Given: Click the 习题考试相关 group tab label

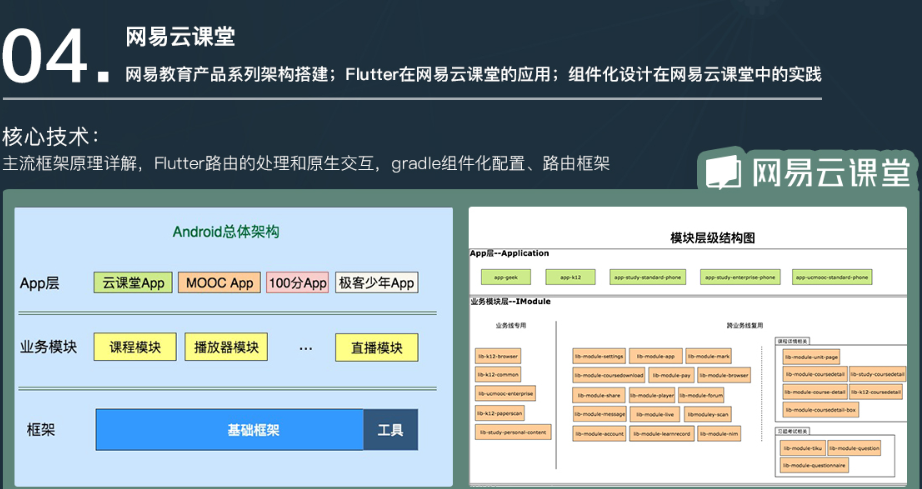Looking at the screenshot, I should click(793, 431).
